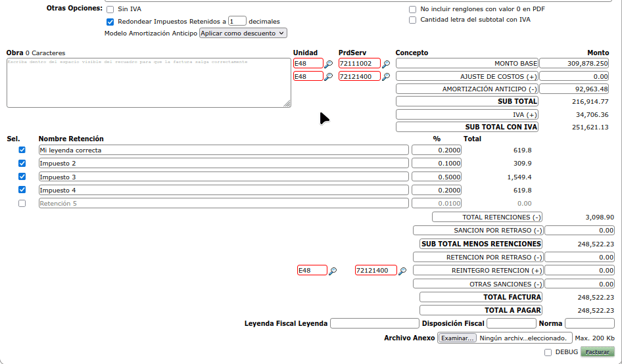Enable the Sin IVA option
The image size is (622, 364).
click(110, 9)
